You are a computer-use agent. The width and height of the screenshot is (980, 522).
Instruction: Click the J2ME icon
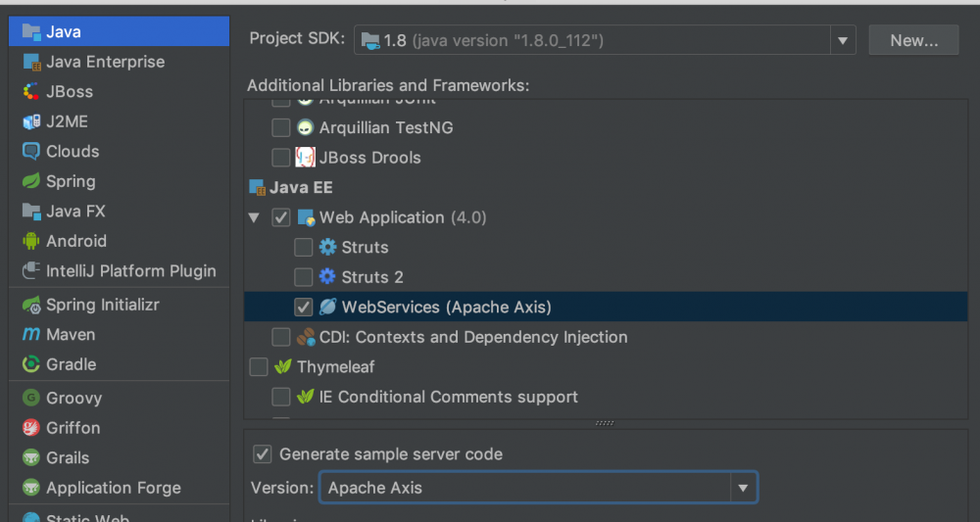point(31,121)
